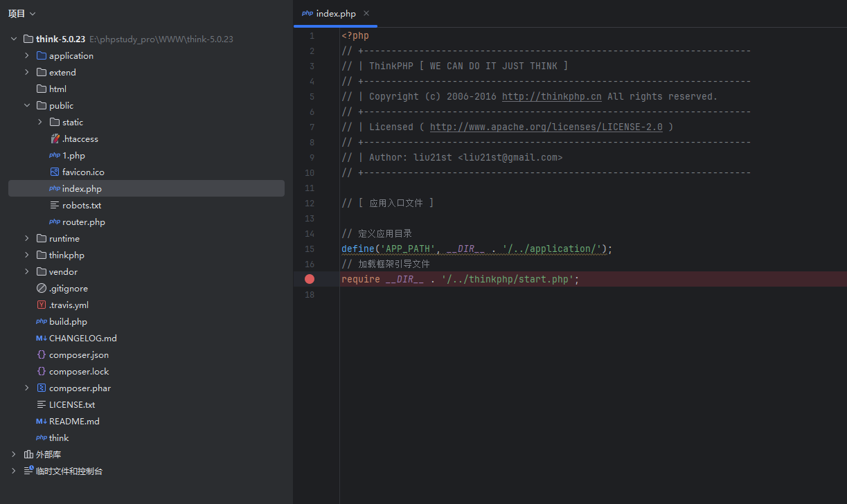Click the PHP icon beside router.php
This screenshot has width=847, height=504.
coord(55,222)
